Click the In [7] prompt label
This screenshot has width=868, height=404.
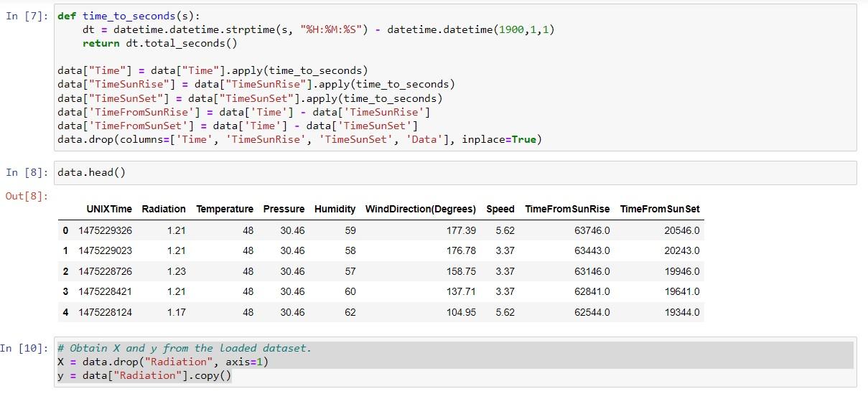[27, 16]
